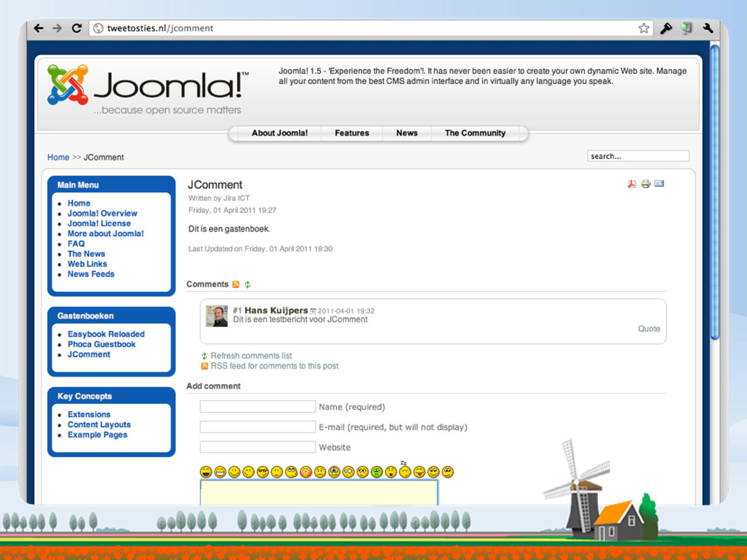Open Web Links in Main Menu
The height and width of the screenshot is (560, 747).
[87, 264]
